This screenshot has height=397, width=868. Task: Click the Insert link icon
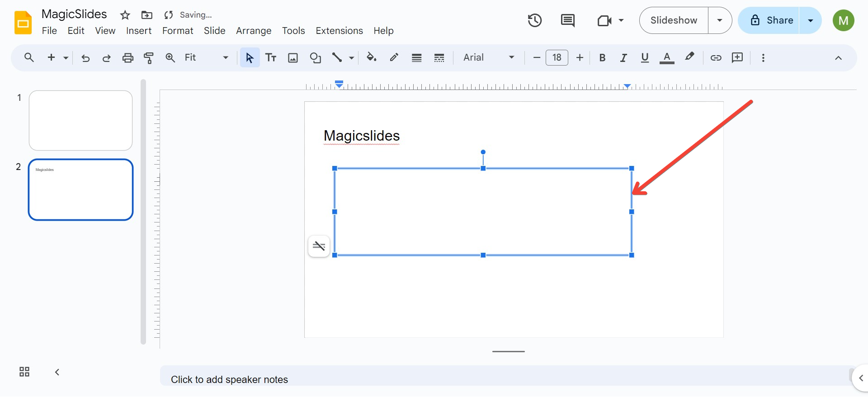(716, 58)
